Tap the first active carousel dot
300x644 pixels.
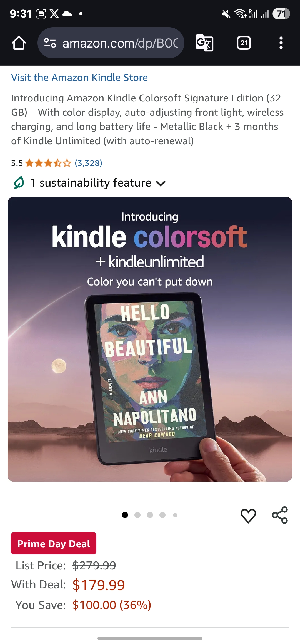click(x=125, y=515)
